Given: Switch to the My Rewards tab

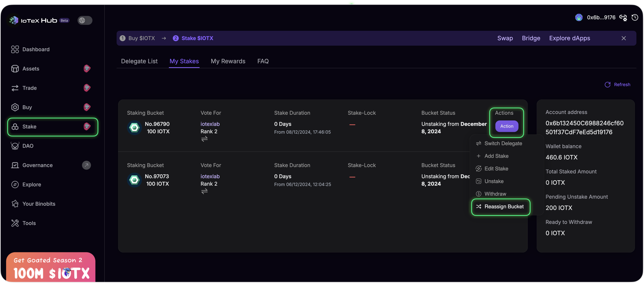Looking at the screenshot, I should click(x=228, y=61).
